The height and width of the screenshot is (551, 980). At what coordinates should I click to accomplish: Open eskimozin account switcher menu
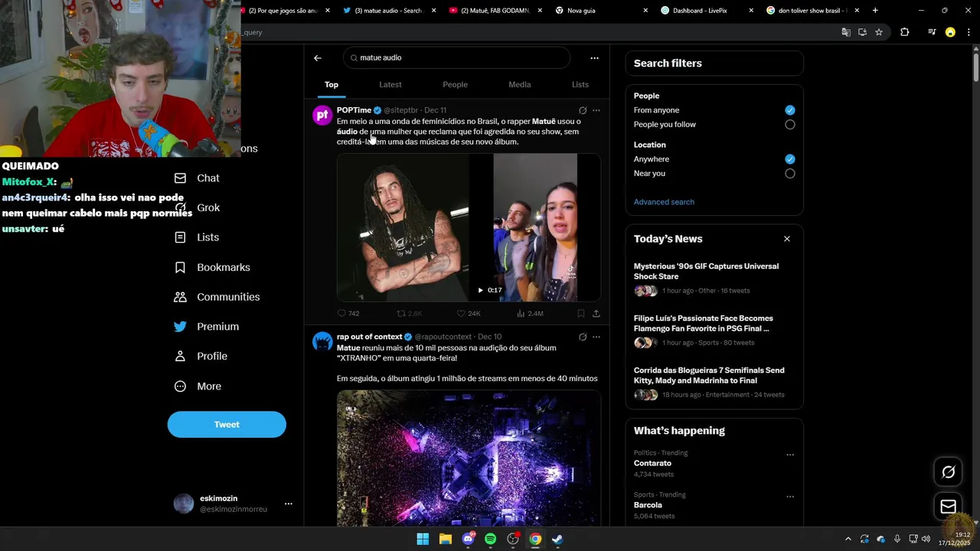pos(289,504)
